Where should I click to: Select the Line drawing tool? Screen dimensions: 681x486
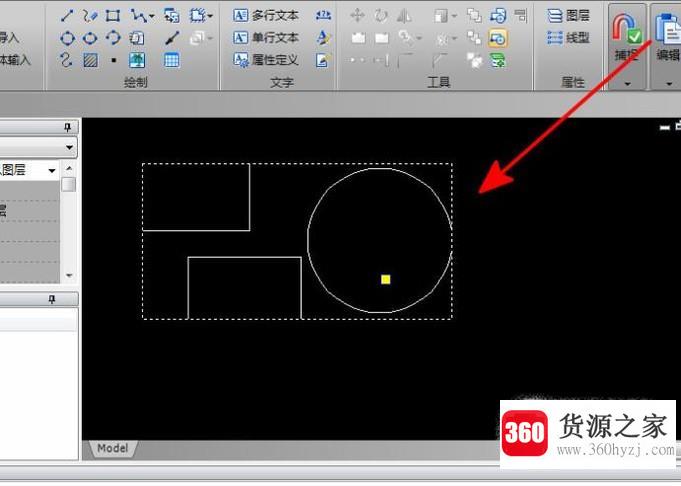[67, 16]
